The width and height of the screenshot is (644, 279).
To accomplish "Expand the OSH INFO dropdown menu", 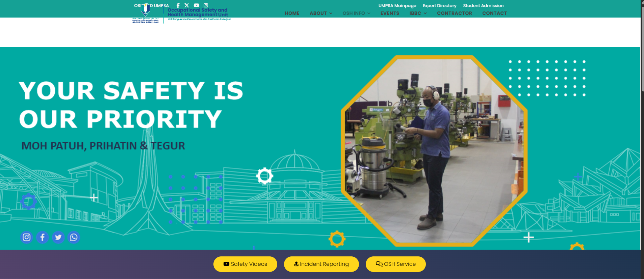I will point(356,13).
